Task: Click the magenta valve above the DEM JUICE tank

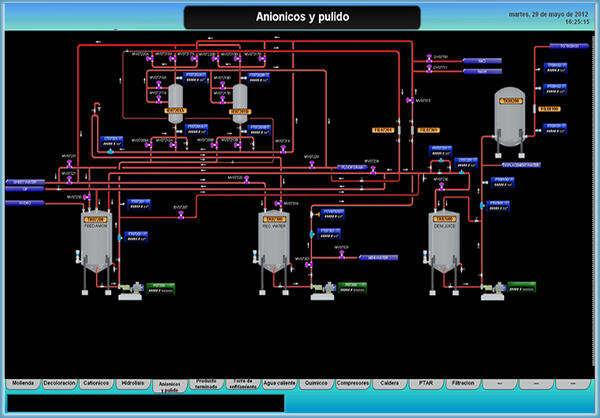Action: pyautogui.click(x=441, y=186)
